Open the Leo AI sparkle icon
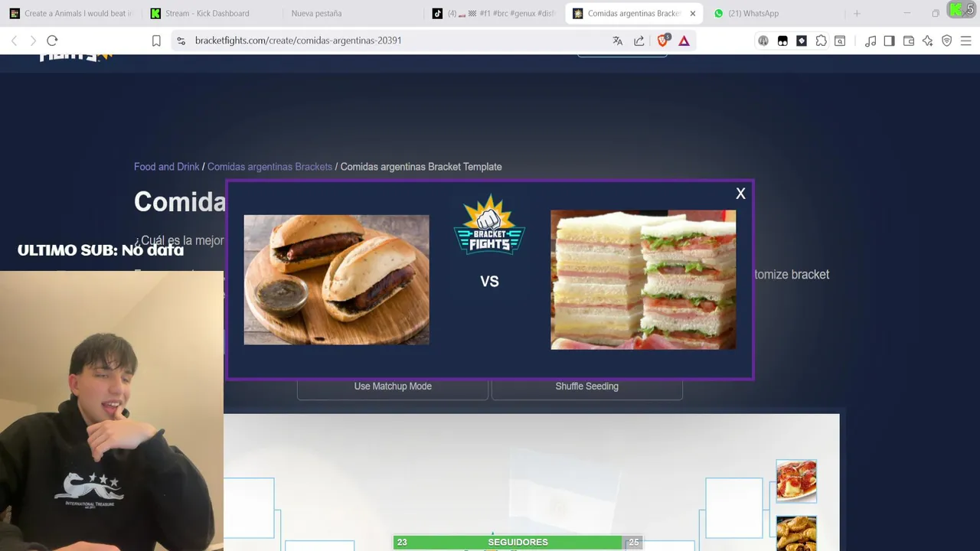Image resolution: width=980 pixels, height=551 pixels. click(928, 41)
